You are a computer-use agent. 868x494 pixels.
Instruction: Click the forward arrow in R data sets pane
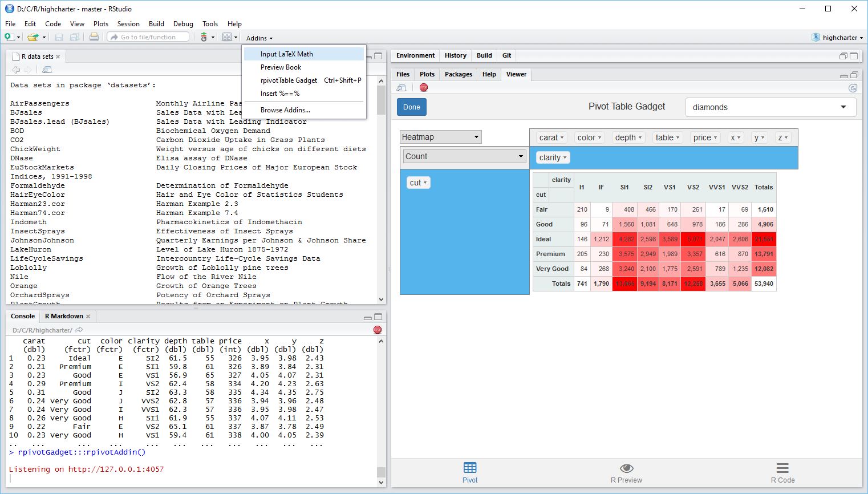[x=27, y=70]
